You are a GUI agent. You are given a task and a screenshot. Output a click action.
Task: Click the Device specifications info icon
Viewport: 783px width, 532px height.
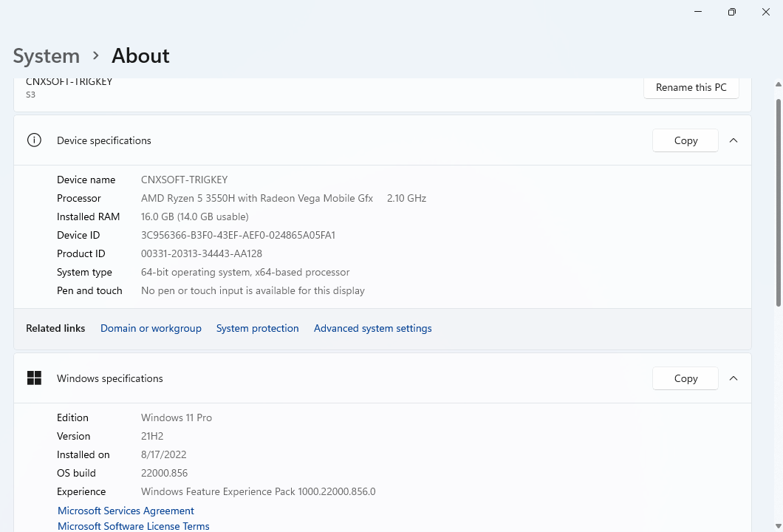[x=34, y=140]
